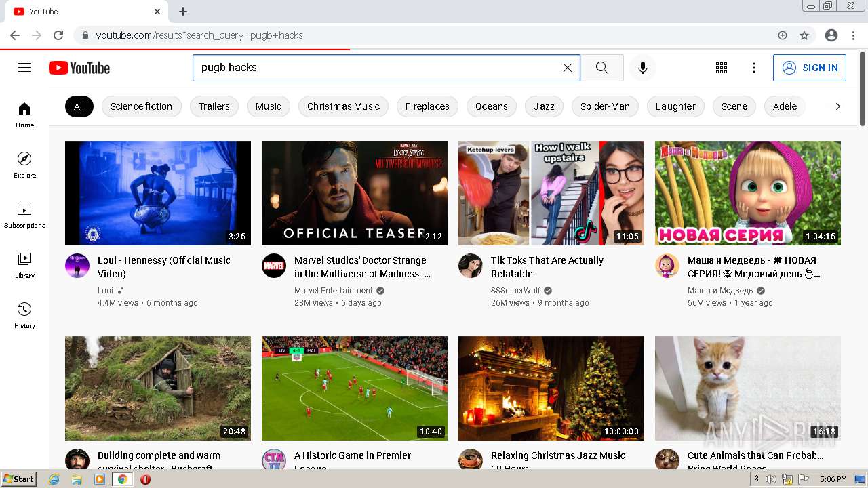The image size is (868, 488).
Task: Select the Music filter chip
Action: [269, 106]
